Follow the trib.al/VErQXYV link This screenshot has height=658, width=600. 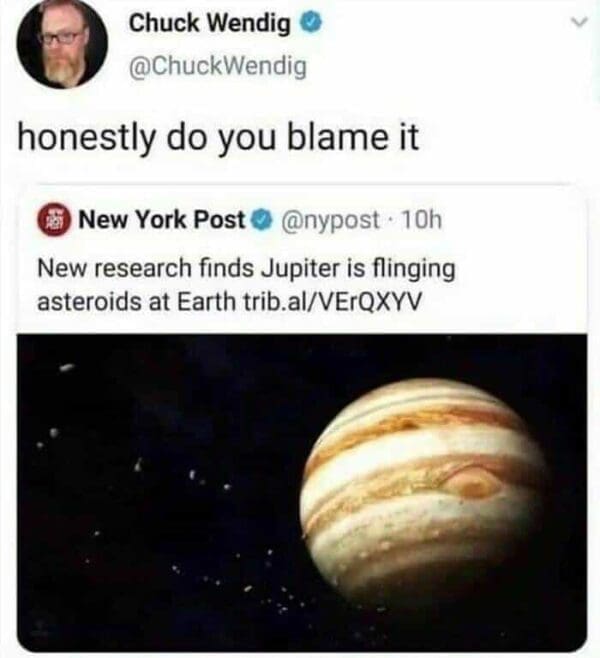click(x=331, y=301)
